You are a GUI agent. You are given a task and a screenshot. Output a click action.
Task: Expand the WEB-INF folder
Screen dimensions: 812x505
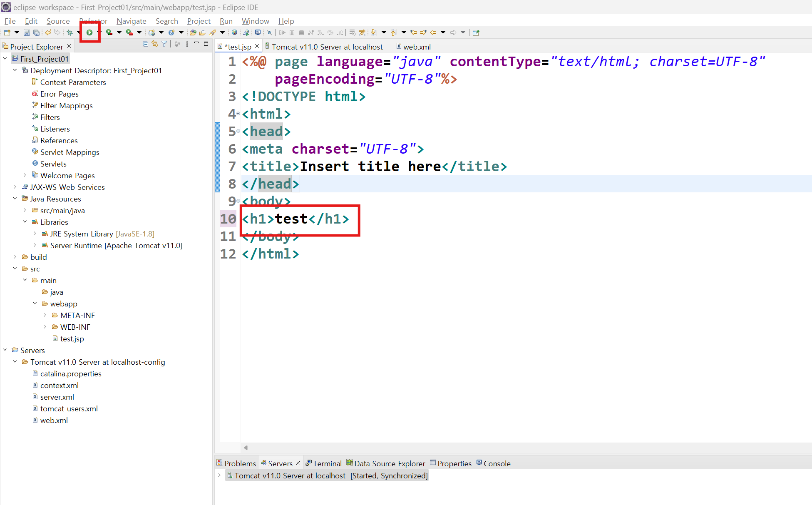coord(45,327)
